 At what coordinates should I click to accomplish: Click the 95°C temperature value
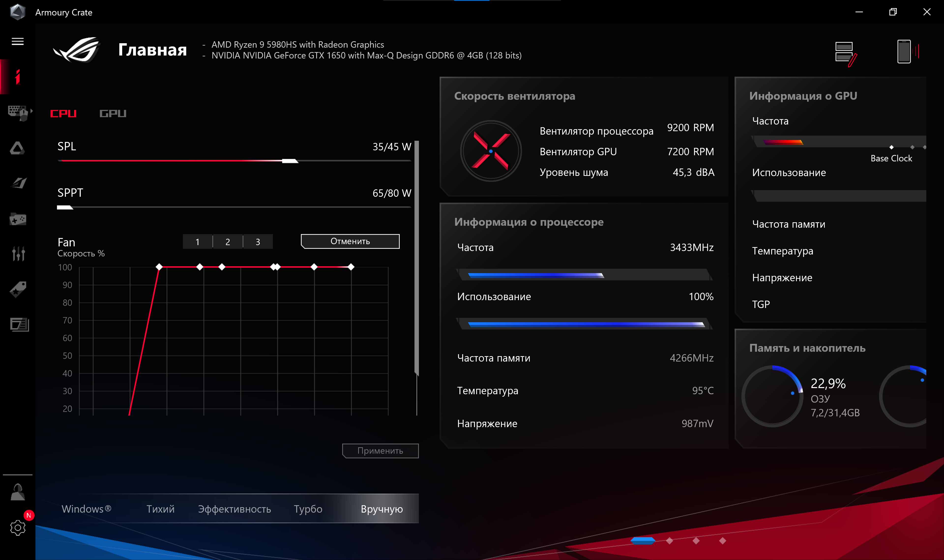tap(703, 391)
